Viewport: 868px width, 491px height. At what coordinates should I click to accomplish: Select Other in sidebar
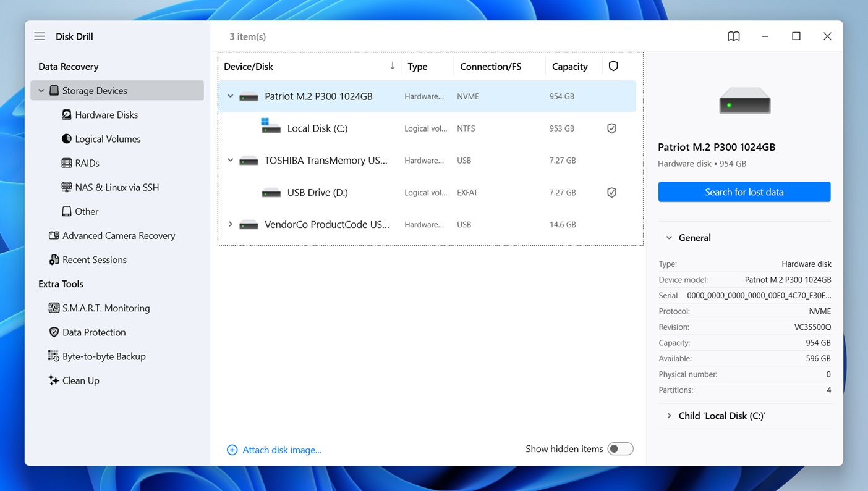(87, 211)
